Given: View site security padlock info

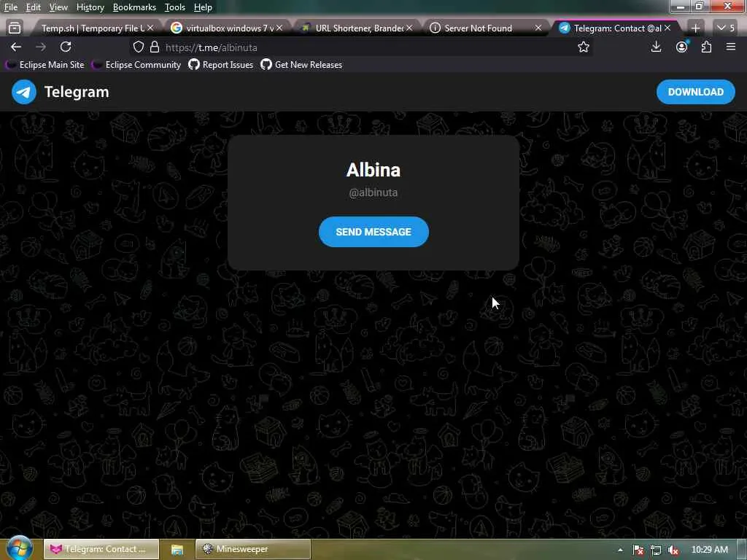Looking at the screenshot, I should 155,47.
